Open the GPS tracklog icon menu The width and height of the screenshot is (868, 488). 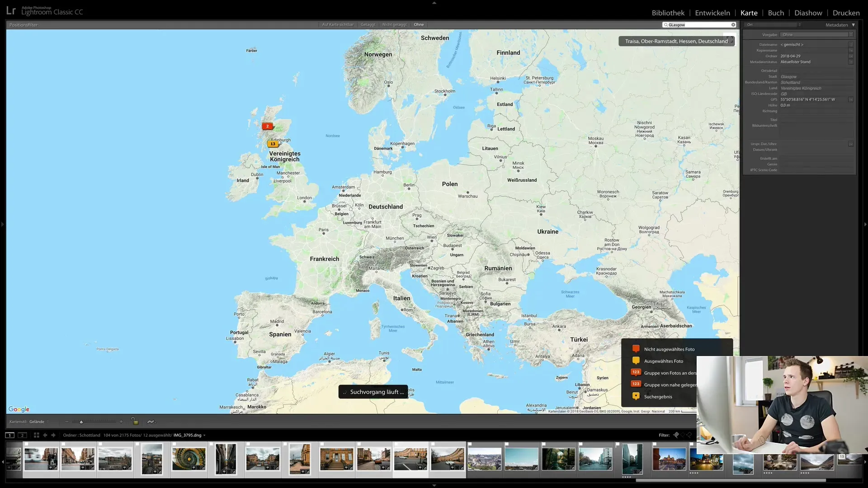pos(151,422)
